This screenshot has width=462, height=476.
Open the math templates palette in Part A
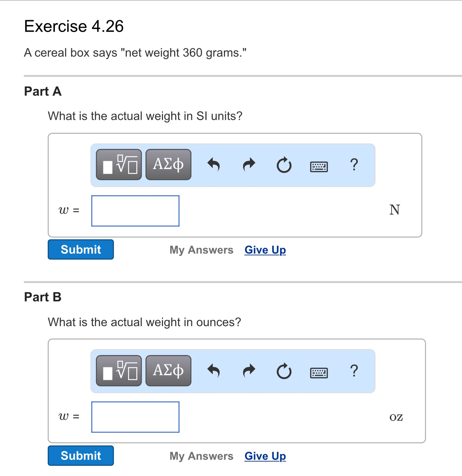coord(119,165)
